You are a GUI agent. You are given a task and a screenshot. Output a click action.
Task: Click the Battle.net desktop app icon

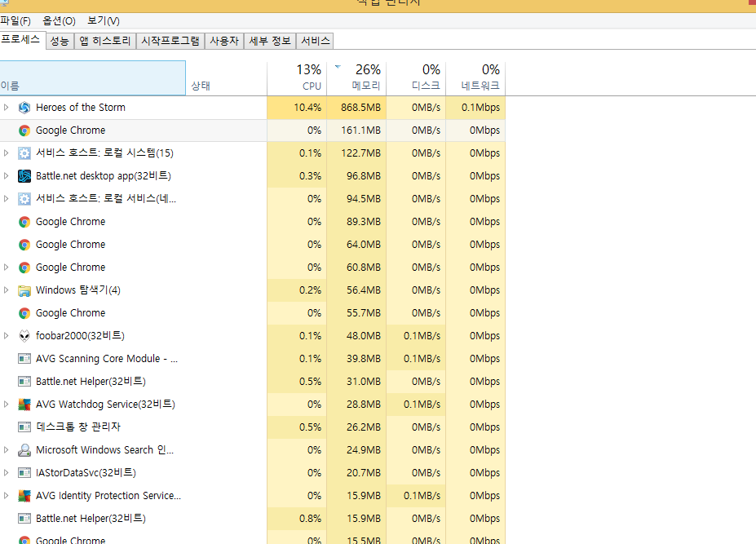pyautogui.click(x=24, y=176)
